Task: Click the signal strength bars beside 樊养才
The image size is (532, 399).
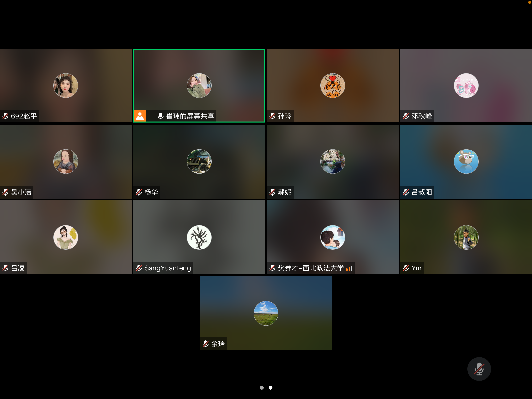Action: tap(349, 268)
